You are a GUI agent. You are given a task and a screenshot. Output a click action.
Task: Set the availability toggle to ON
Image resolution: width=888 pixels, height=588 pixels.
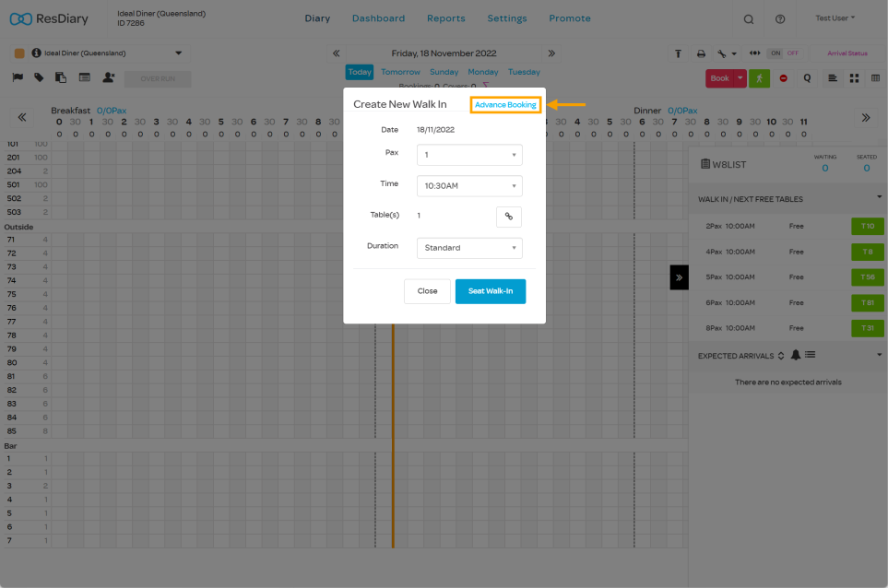click(776, 53)
